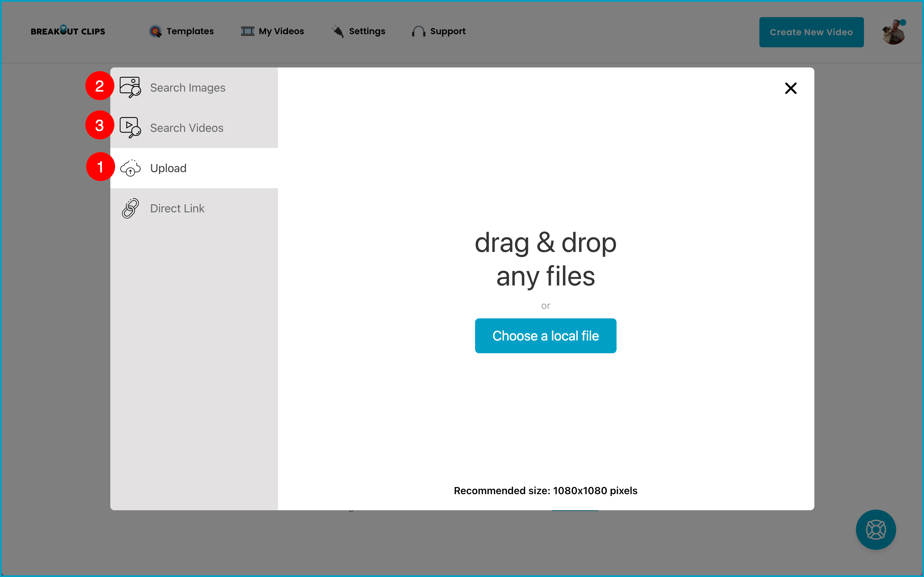
Task: Click the Direct Link chain icon
Action: pyautogui.click(x=130, y=208)
